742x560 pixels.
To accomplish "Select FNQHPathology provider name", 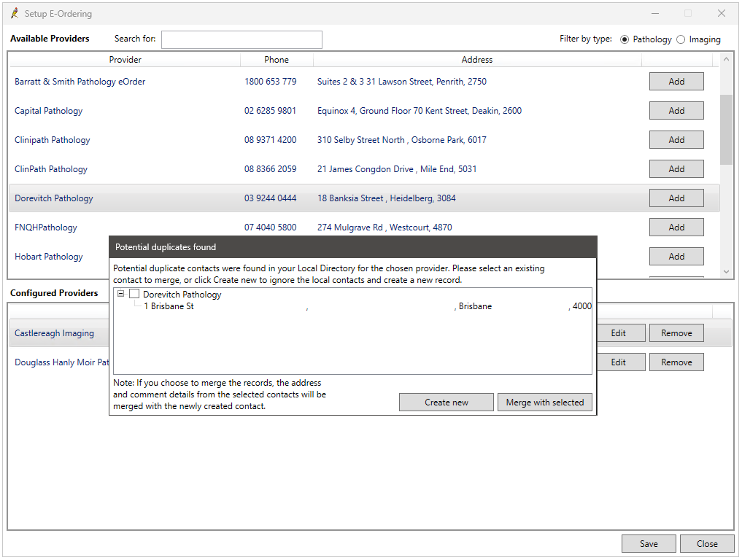I will (45, 227).
